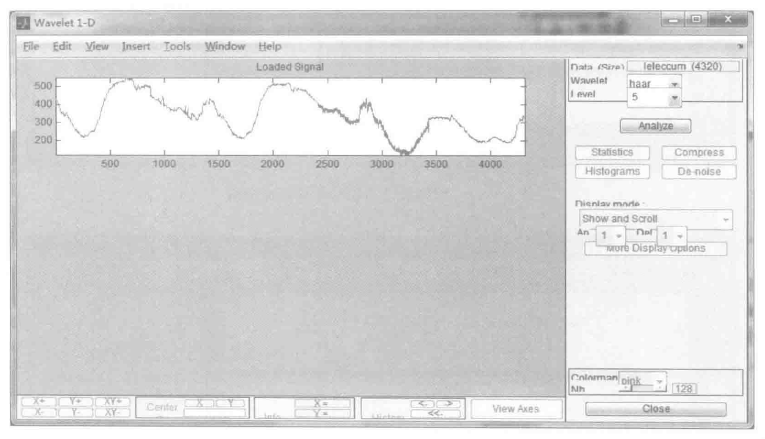
Task: Click the menu bar dock arrow icon
Action: pyautogui.click(x=740, y=46)
